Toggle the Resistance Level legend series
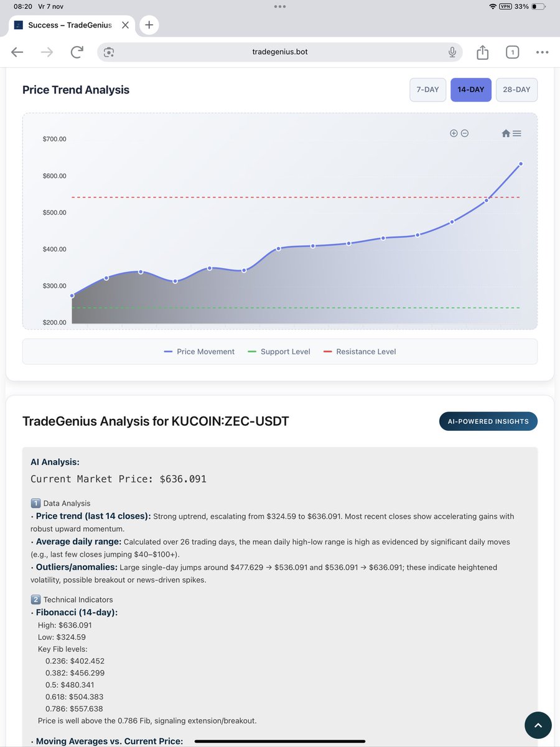Screen dimensions: 560x747 360,352
